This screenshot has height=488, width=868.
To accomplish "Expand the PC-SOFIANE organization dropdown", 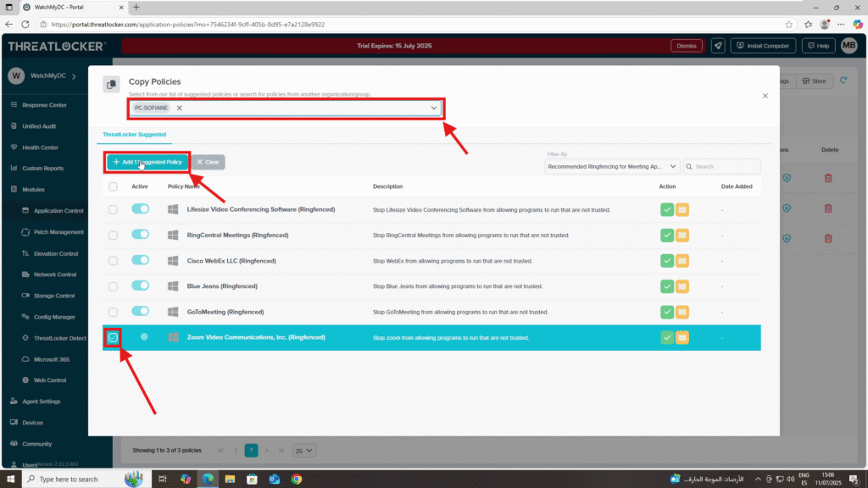I will [x=433, y=108].
